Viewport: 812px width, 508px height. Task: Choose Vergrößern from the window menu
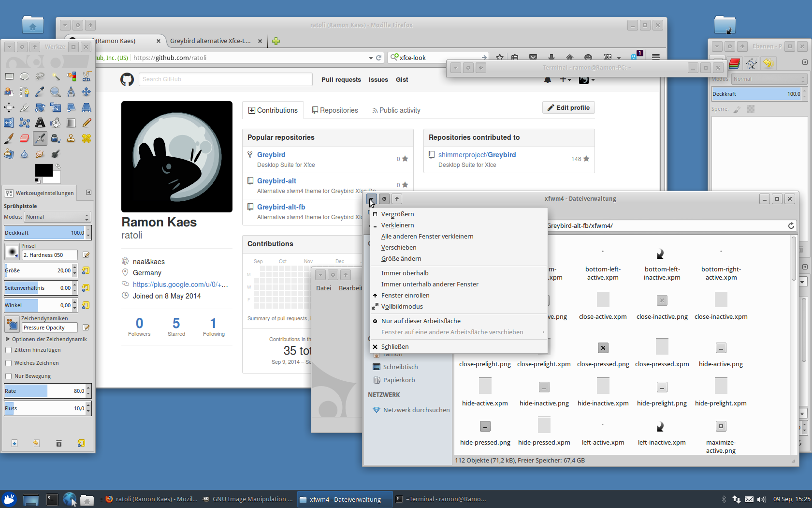pyautogui.click(x=459, y=214)
